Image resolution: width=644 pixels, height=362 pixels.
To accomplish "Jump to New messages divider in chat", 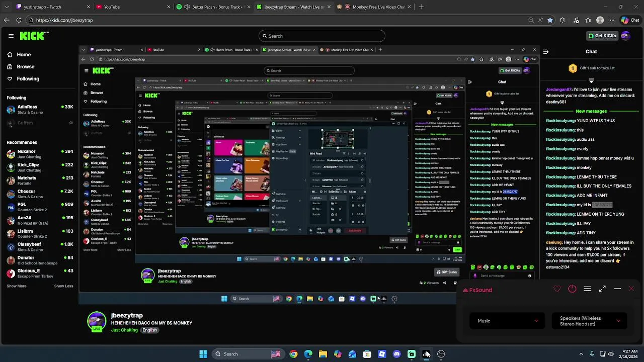I will pyautogui.click(x=591, y=111).
